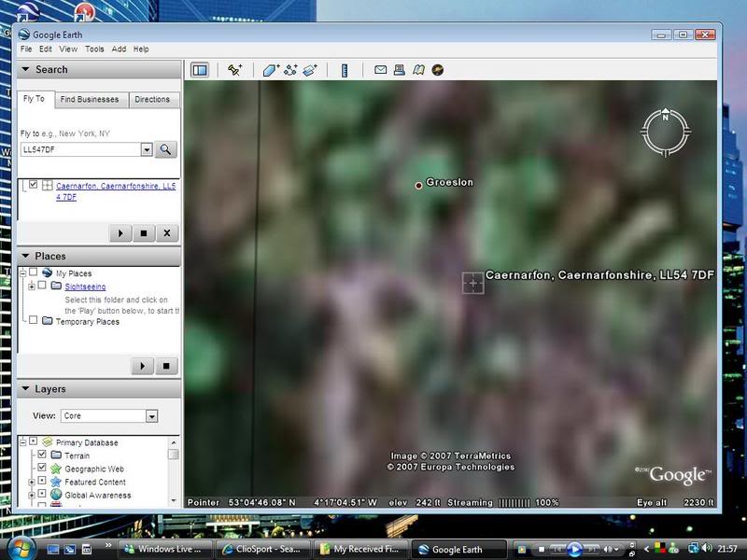Open the Caernarfon, Caernarfonshire search result link
The image size is (747, 560).
[116, 191]
